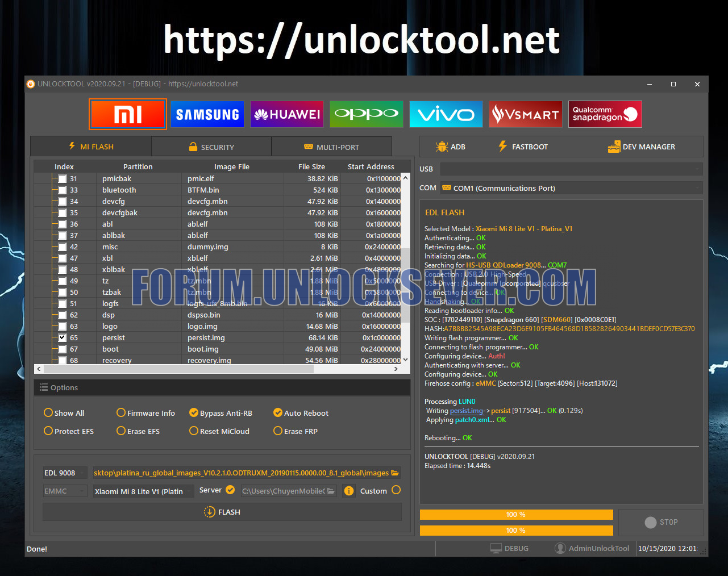Click the Options list icon
728x576 pixels.
[44, 387]
